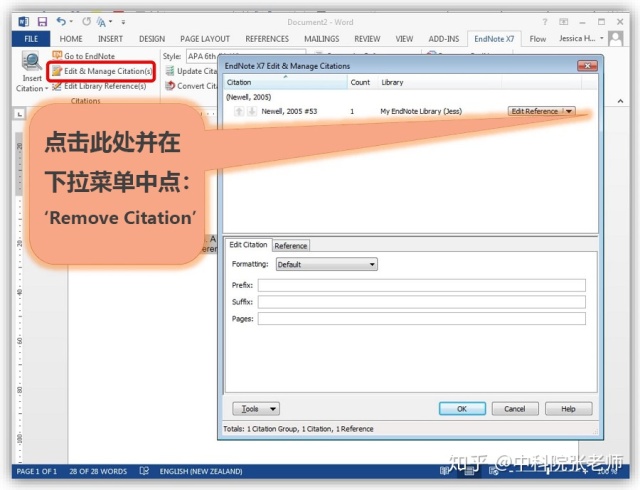Click into the Prefix input field
Screen dimensions: 640x490
422,285
